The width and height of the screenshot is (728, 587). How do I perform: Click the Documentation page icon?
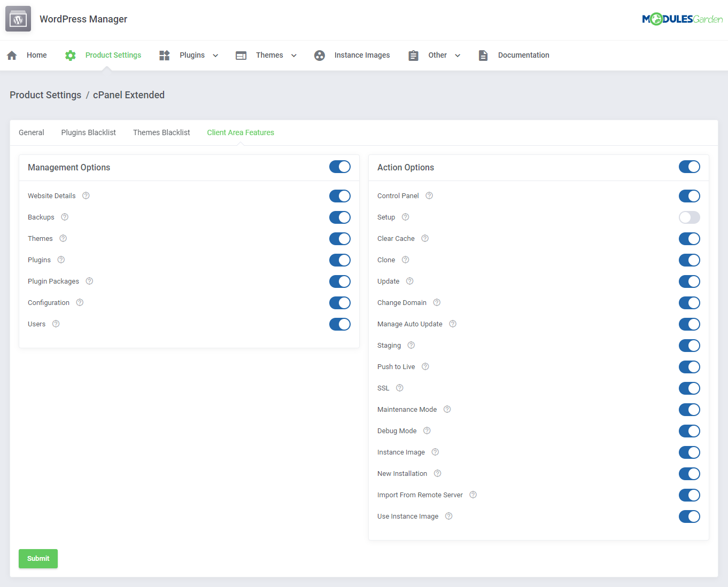point(483,55)
